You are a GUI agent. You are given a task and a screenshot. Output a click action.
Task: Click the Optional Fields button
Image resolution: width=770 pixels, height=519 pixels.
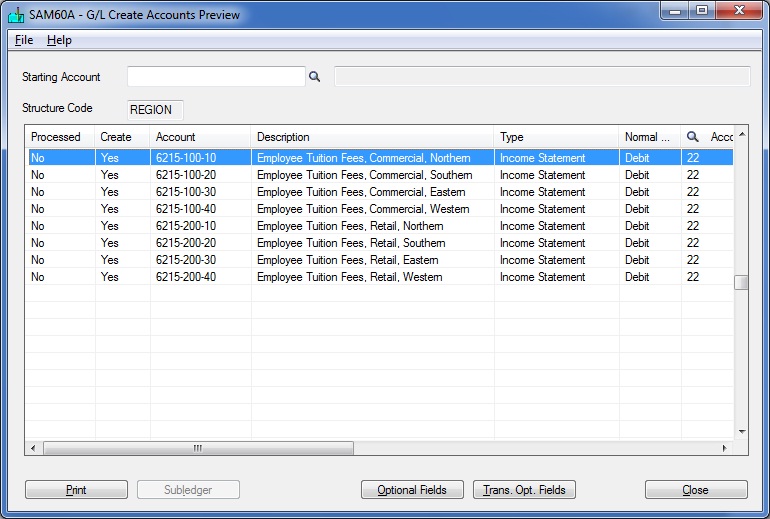coord(412,490)
